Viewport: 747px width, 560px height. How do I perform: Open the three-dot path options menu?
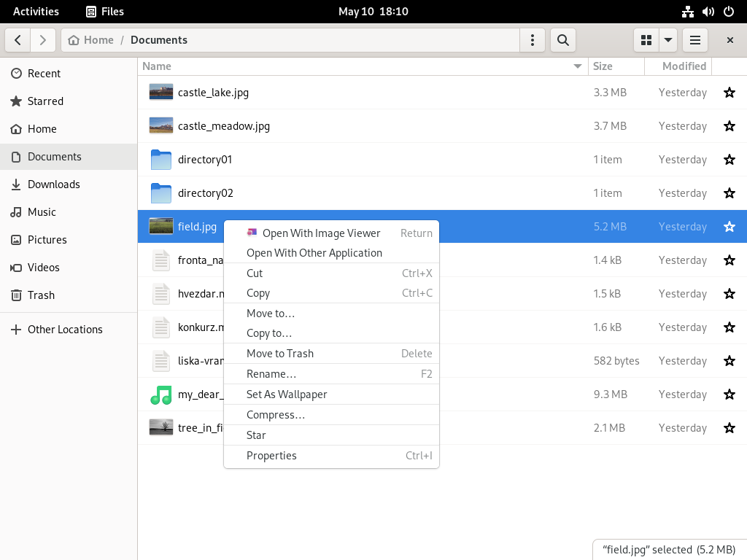pos(532,40)
